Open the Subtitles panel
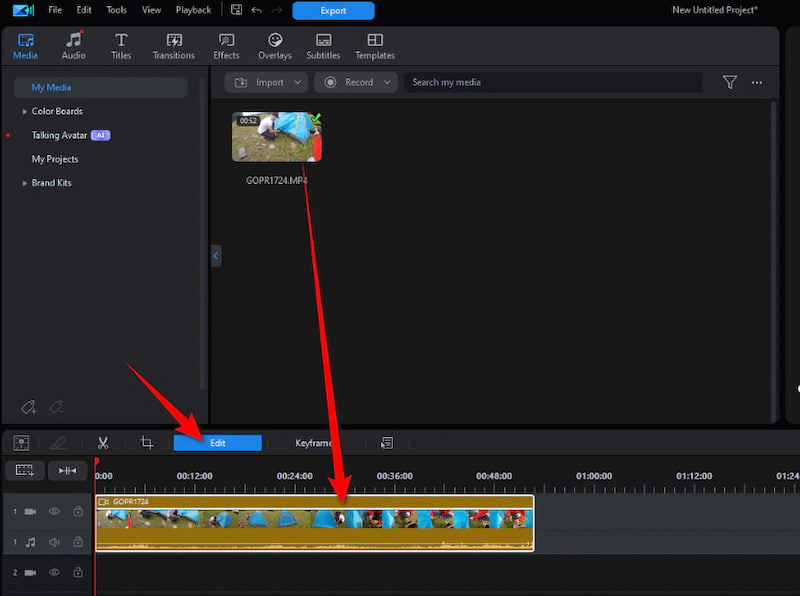This screenshot has width=800, height=596. 322,45
